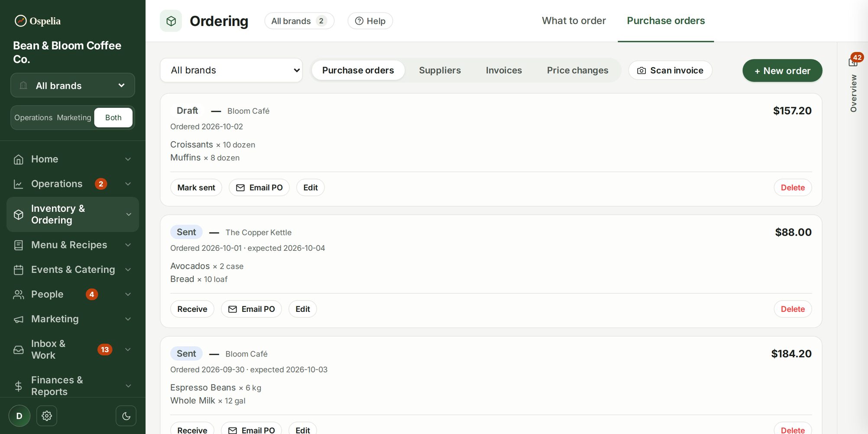This screenshot has height=434, width=868.
Task: Delete the Draft Bloom Café order
Action: (x=793, y=188)
